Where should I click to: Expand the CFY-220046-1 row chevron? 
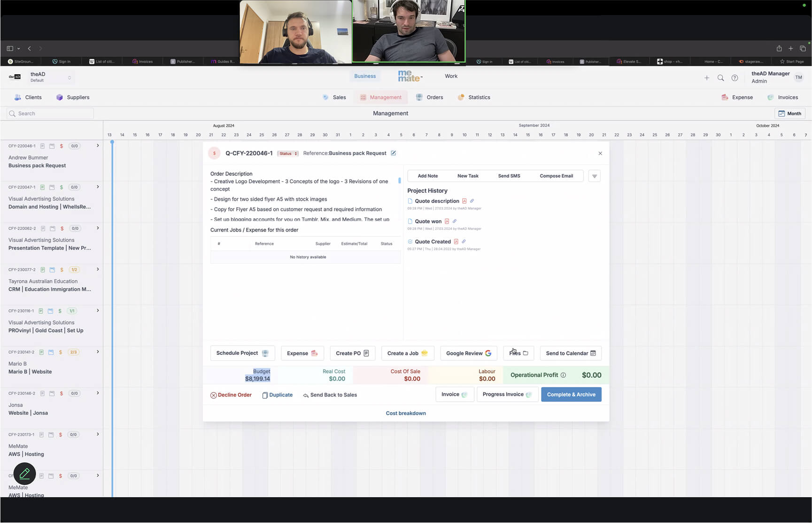[x=98, y=146]
